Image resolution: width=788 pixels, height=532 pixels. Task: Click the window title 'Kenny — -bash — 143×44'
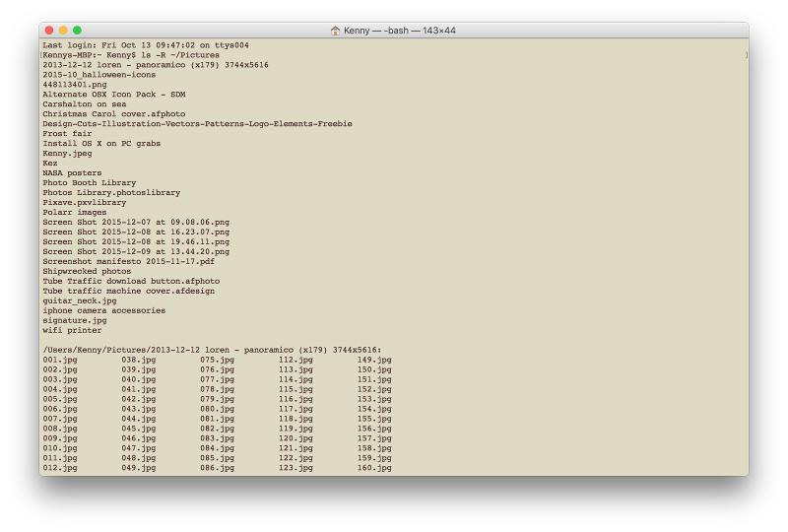point(399,31)
